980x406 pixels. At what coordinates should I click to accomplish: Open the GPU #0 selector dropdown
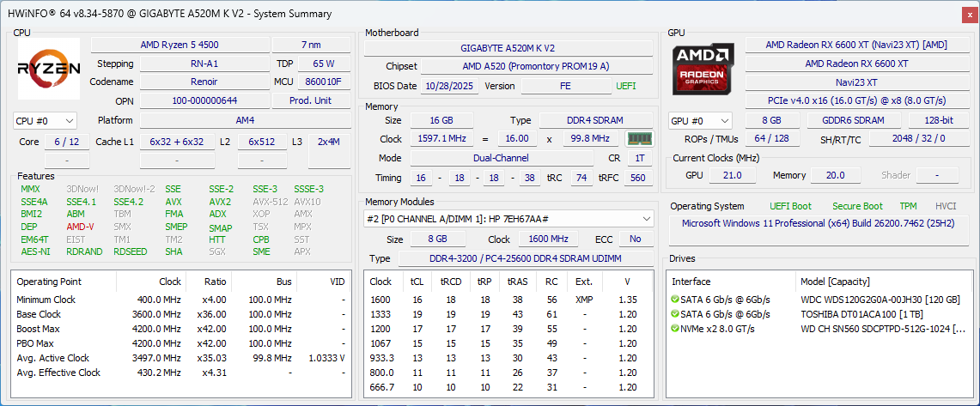[x=700, y=121]
